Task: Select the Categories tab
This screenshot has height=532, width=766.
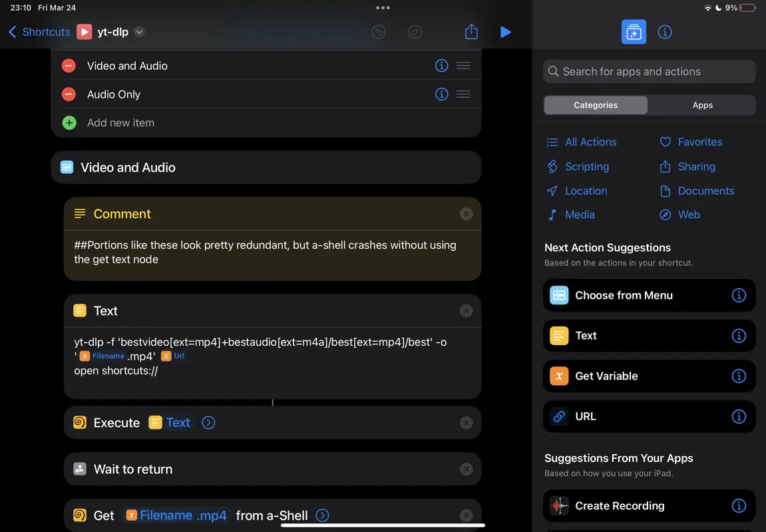Action: click(x=595, y=105)
